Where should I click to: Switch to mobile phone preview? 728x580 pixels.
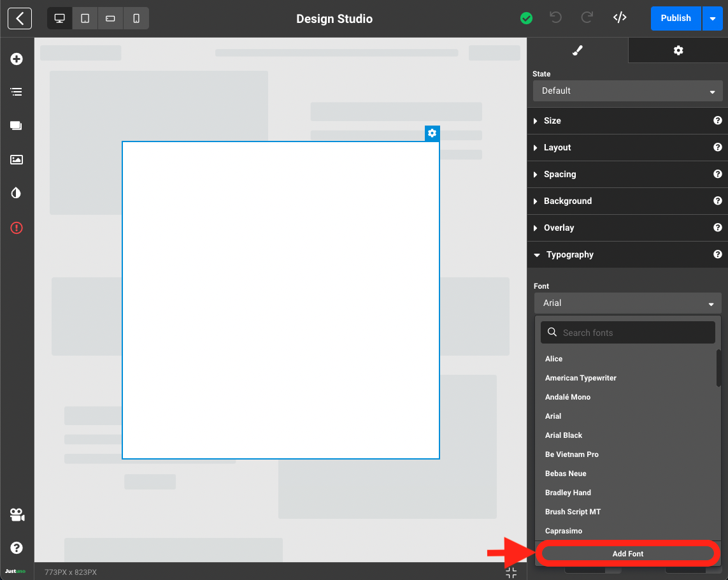[136, 18]
